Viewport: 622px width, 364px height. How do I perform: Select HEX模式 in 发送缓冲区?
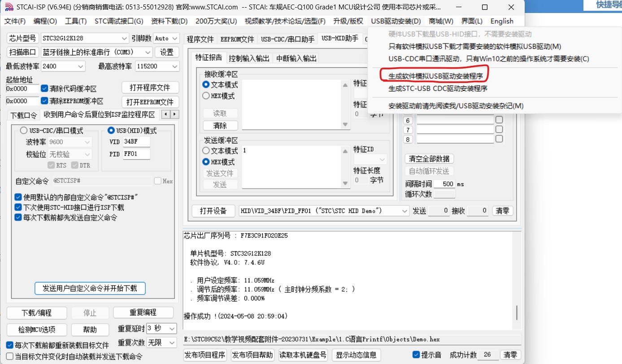(x=206, y=162)
